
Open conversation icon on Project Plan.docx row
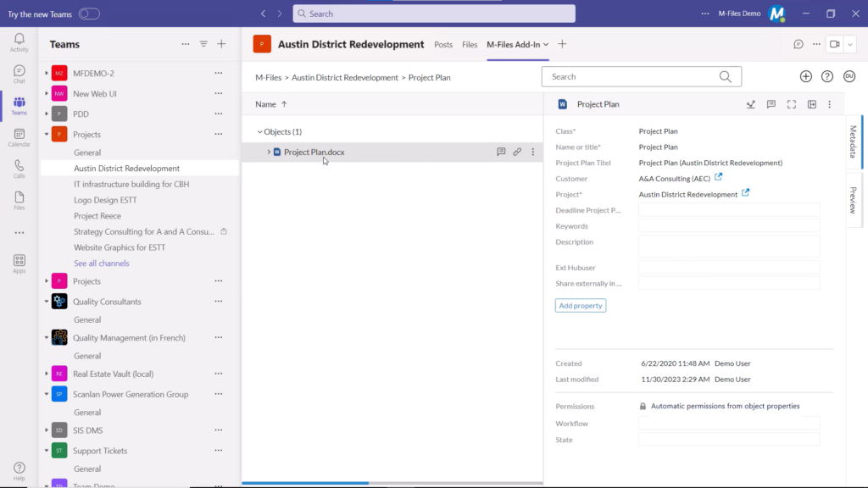tap(501, 152)
